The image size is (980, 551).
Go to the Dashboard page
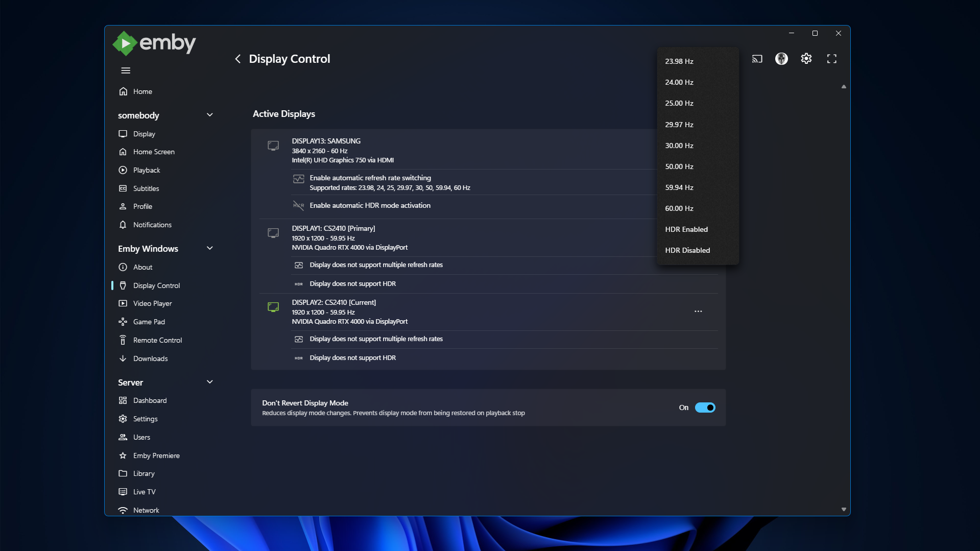click(x=150, y=400)
